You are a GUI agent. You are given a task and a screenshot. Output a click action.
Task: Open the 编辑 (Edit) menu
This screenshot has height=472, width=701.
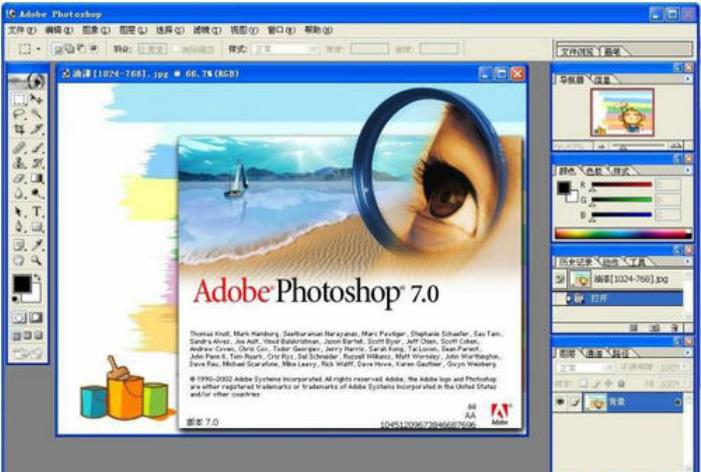[x=59, y=30]
